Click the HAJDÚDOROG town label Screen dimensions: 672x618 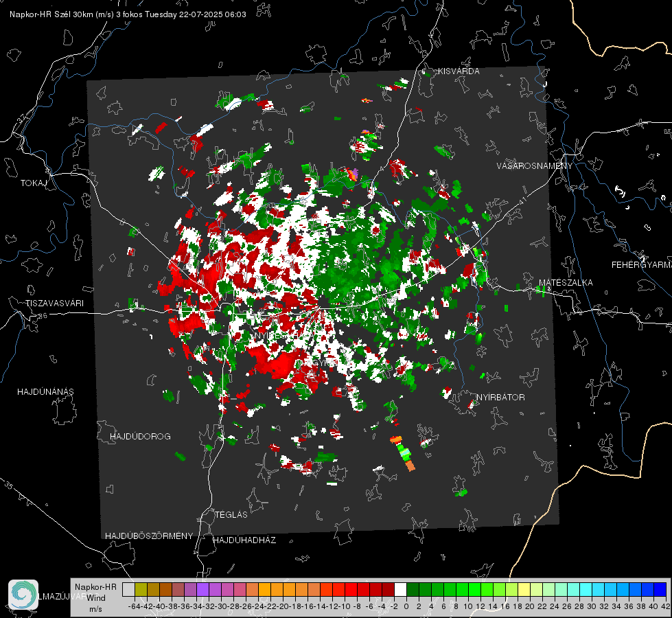coord(140,436)
